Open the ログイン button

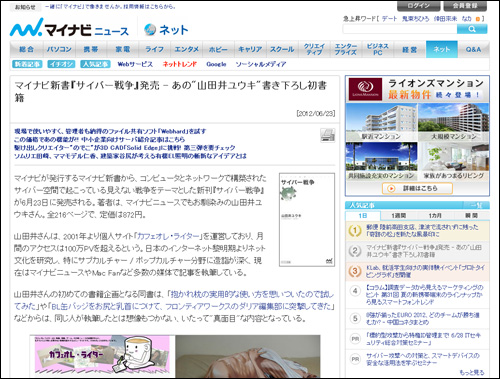click(418, 6)
